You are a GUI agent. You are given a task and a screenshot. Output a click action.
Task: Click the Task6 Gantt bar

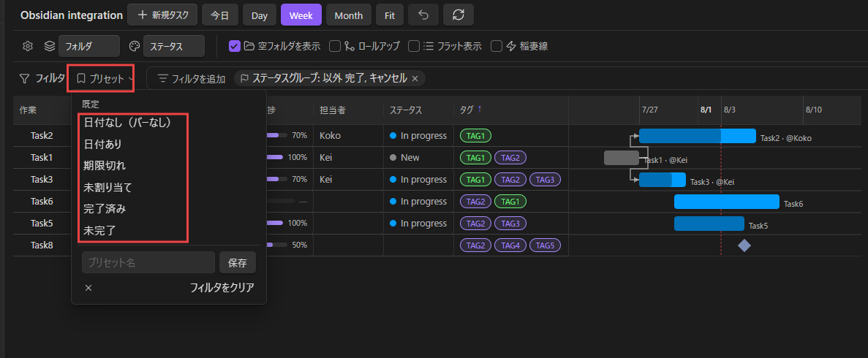pos(726,202)
